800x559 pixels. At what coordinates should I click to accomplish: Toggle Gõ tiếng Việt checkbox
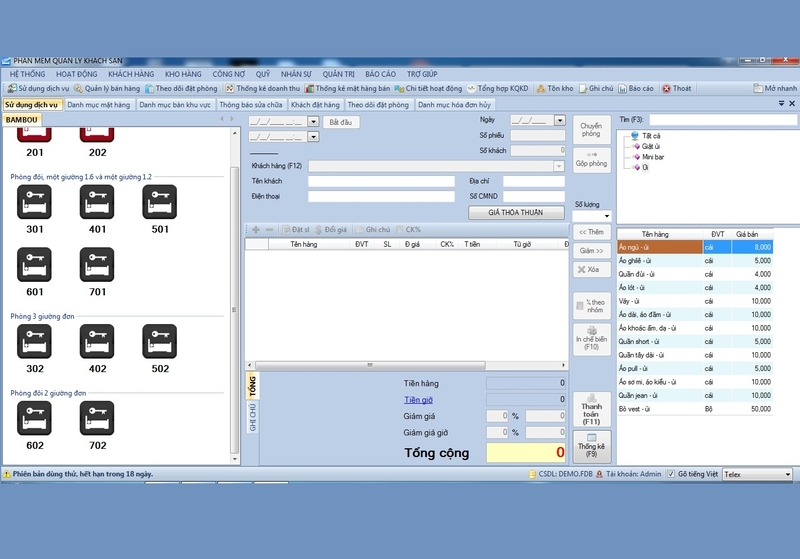[x=671, y=474]
